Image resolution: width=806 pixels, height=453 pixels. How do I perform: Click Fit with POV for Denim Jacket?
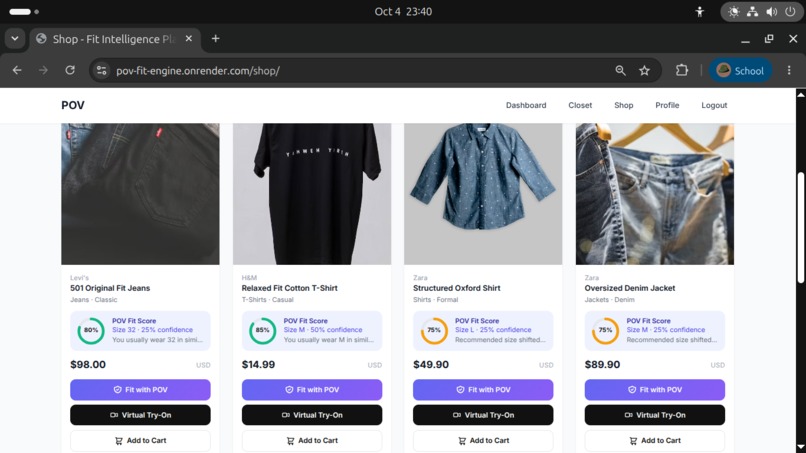(655, 390)
